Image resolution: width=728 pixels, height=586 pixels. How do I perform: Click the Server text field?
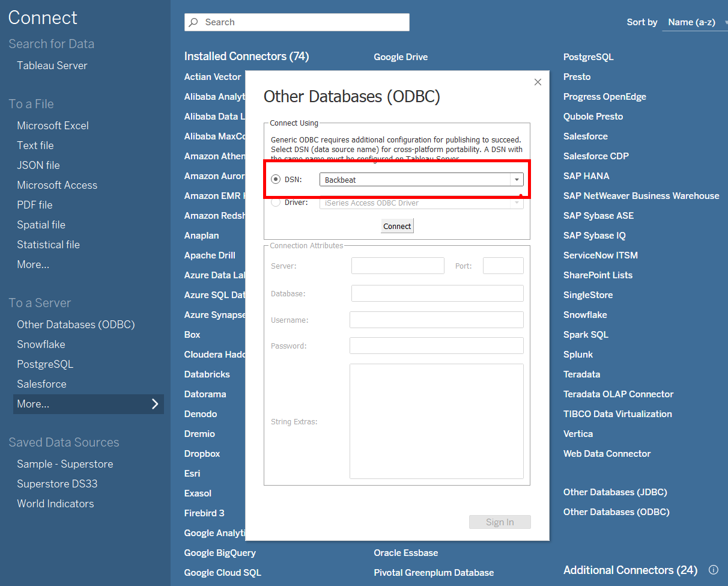point(398,266)
